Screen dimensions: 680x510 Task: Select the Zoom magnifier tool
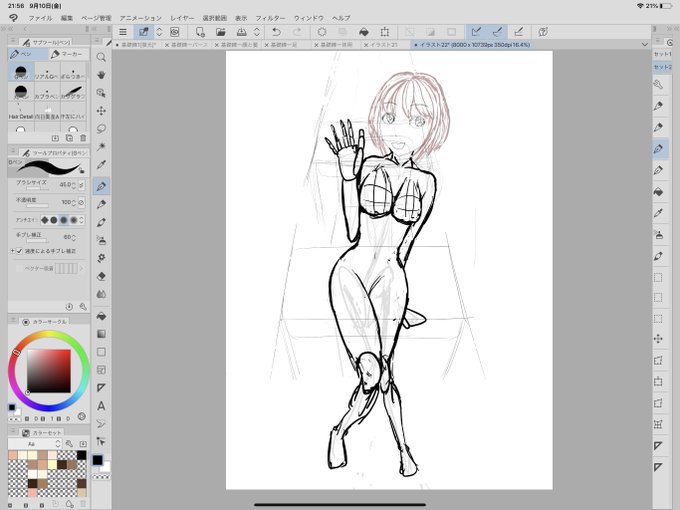pos(101,57)
